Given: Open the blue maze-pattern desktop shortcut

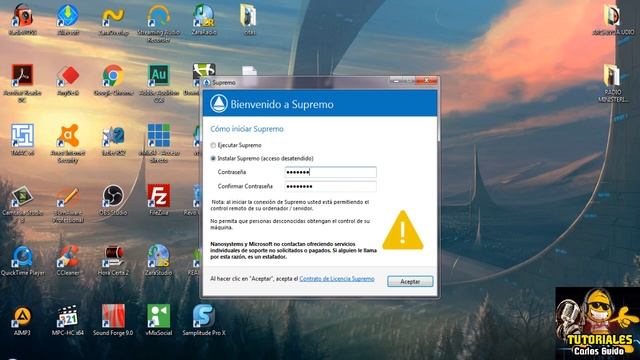Looking at the screenshot, I should [x=22, y=140].
